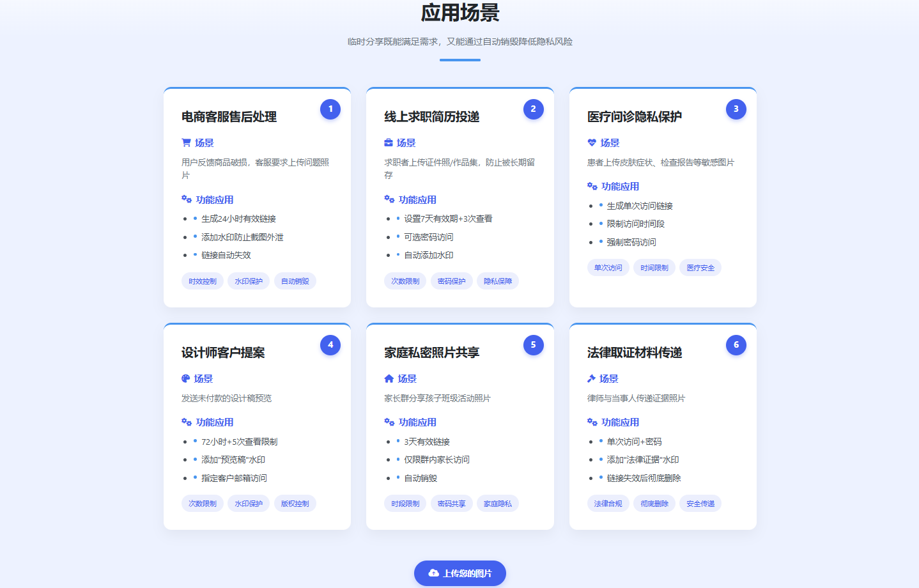919x588 pixels.
Task: Click the 医疗安全 tag
Action: click(x=700, y=267)
